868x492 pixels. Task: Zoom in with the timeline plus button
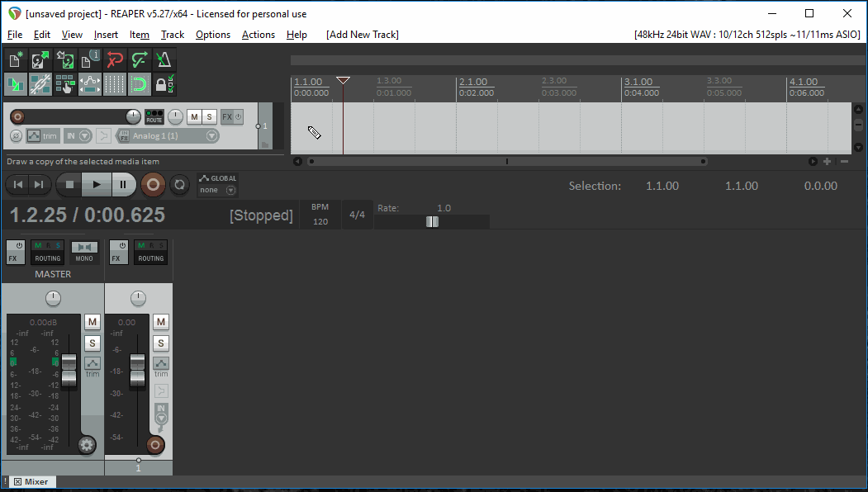pyautogui.click(x=827, y=162)
